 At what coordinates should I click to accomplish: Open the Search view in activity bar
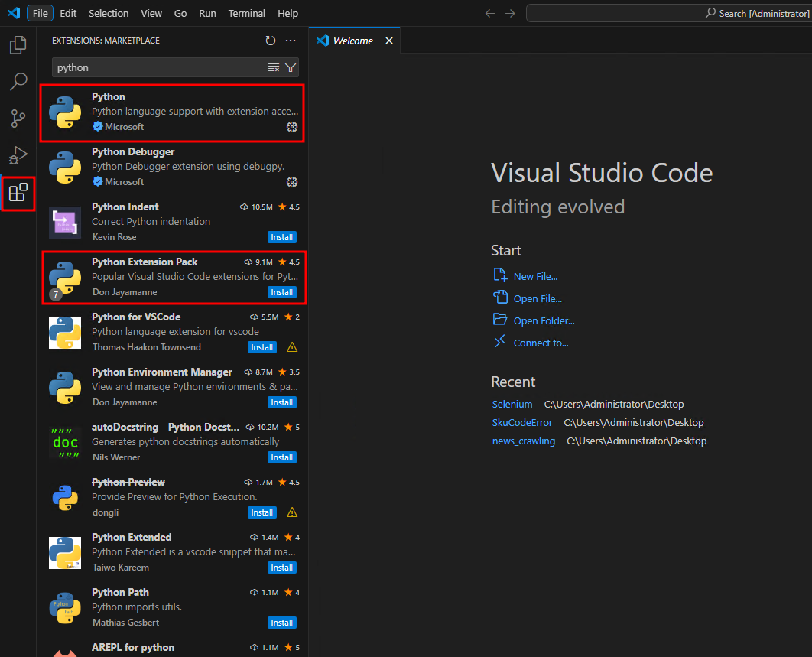18,81
